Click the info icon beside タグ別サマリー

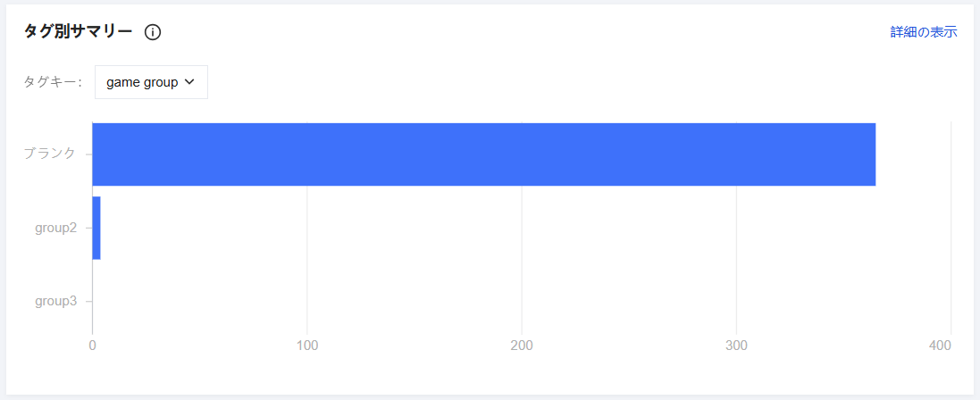pos(153,32)
